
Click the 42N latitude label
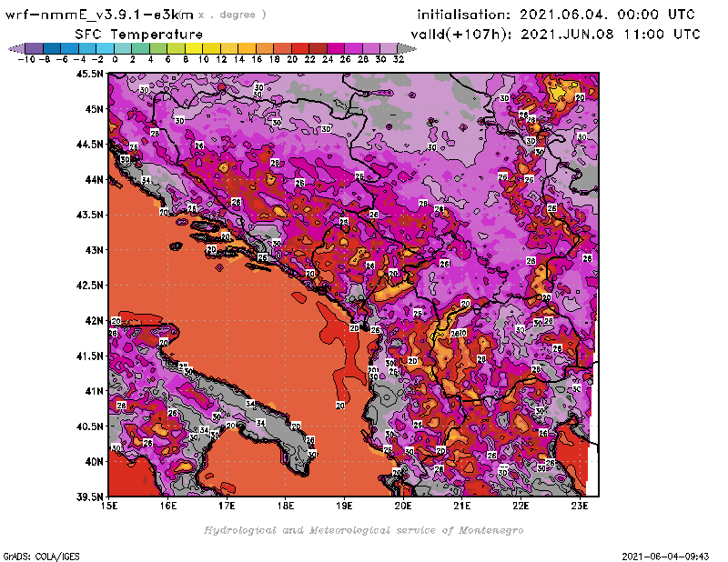point(94,321)
